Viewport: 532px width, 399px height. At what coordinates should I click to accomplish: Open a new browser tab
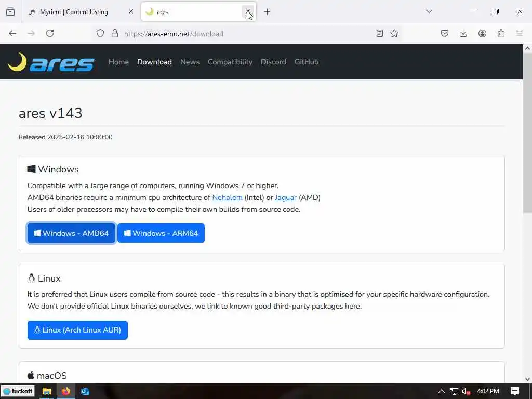[268, 12]
